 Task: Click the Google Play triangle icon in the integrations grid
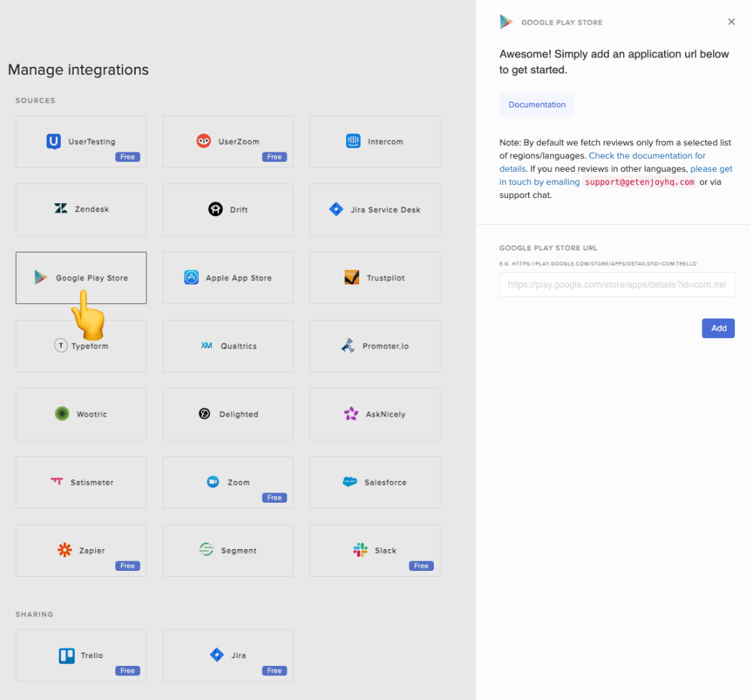[41, 277]
